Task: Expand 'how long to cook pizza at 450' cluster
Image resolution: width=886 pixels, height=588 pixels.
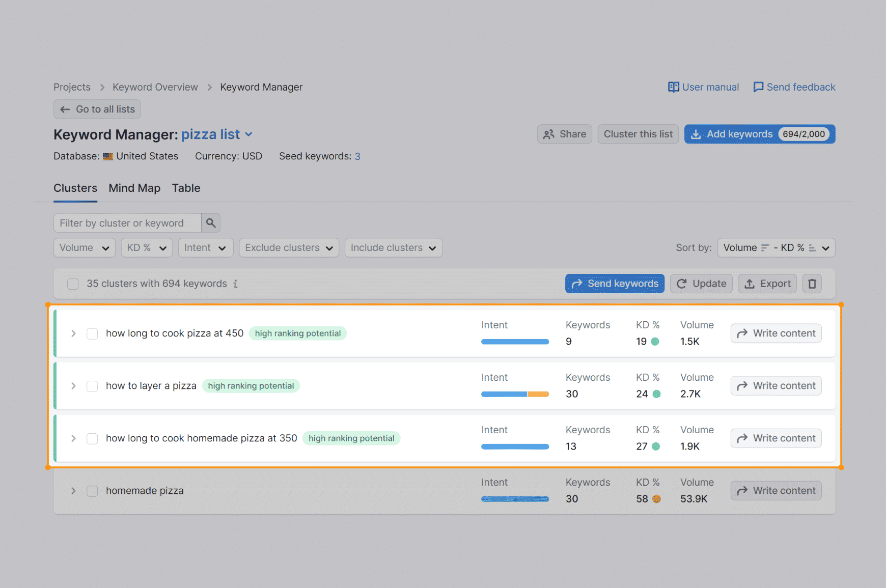Action: [x=73, y=333]
